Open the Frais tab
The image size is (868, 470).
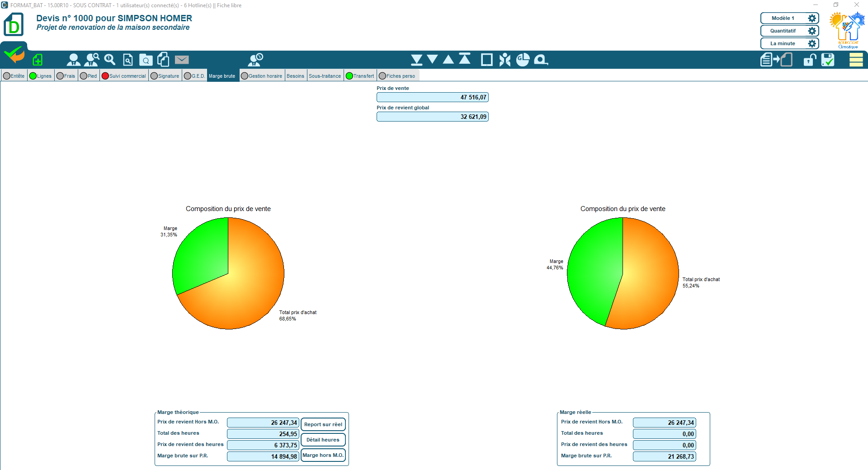66,76
